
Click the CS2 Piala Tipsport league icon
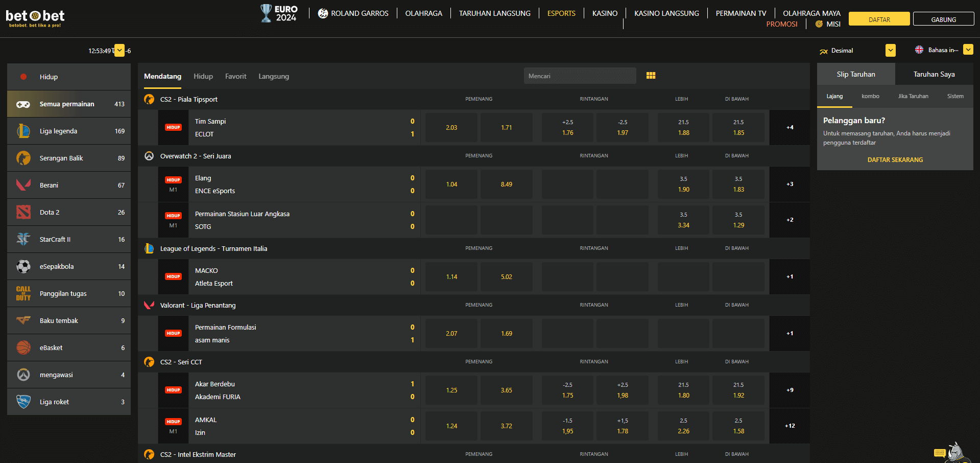[x=149, y=99]
